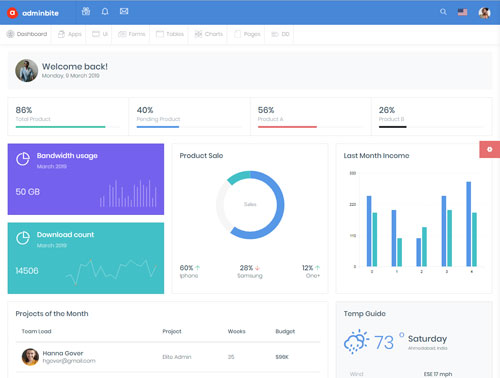Click the search magnifier icon
Screen dimensions: 500x378
pos(443,12)
